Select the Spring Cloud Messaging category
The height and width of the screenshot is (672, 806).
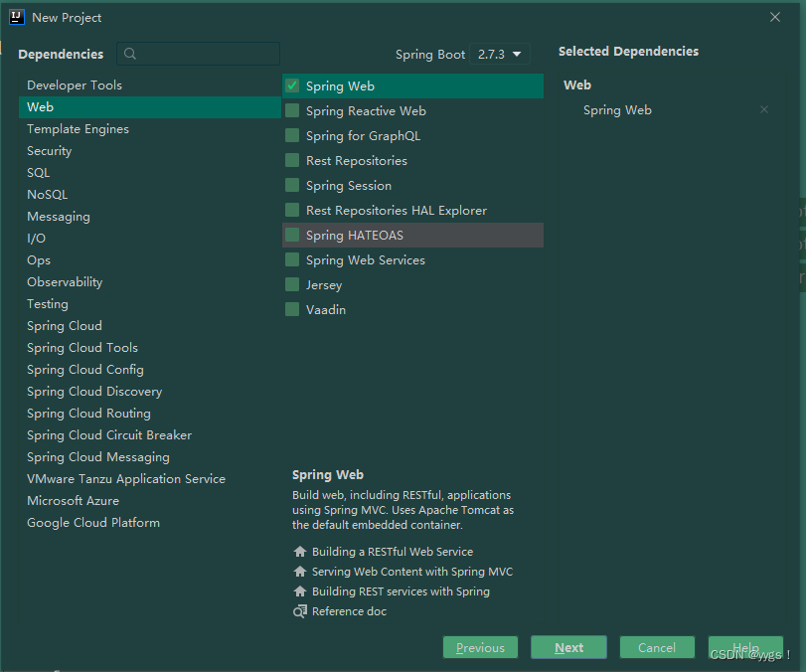pos(150,457)
